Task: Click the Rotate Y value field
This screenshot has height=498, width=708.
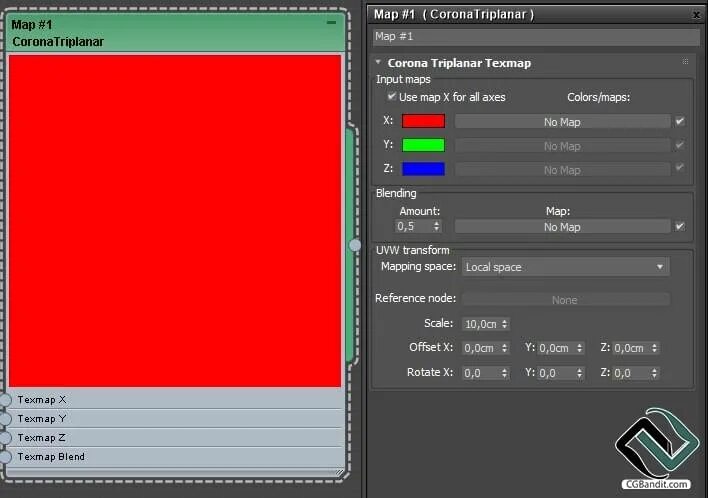Action: click(556, 373)
